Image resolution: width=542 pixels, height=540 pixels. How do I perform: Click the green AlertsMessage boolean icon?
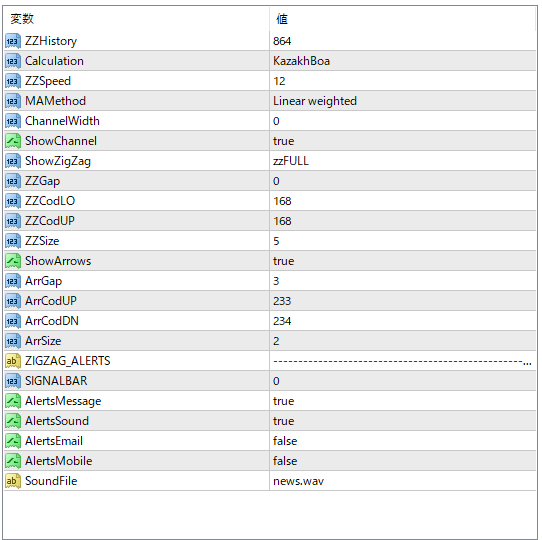(13, 401)
